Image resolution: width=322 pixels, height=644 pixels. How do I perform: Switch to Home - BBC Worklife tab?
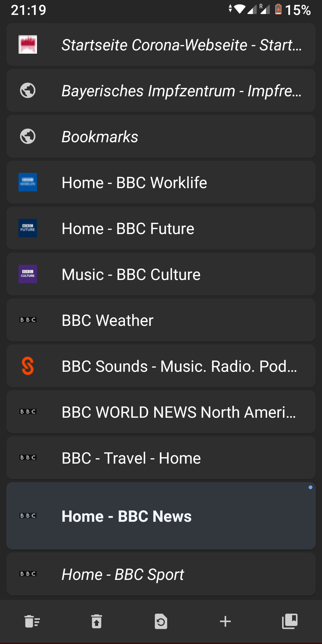pos(161,182)
